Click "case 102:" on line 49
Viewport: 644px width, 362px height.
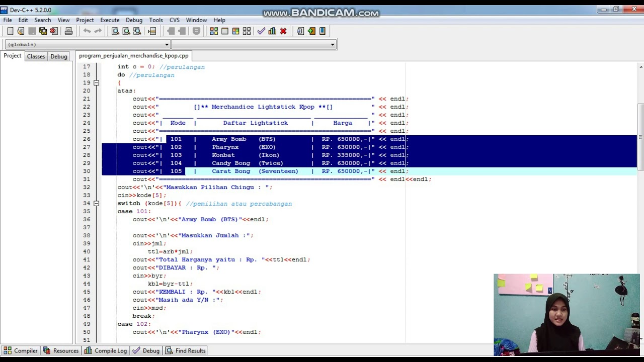134,324
